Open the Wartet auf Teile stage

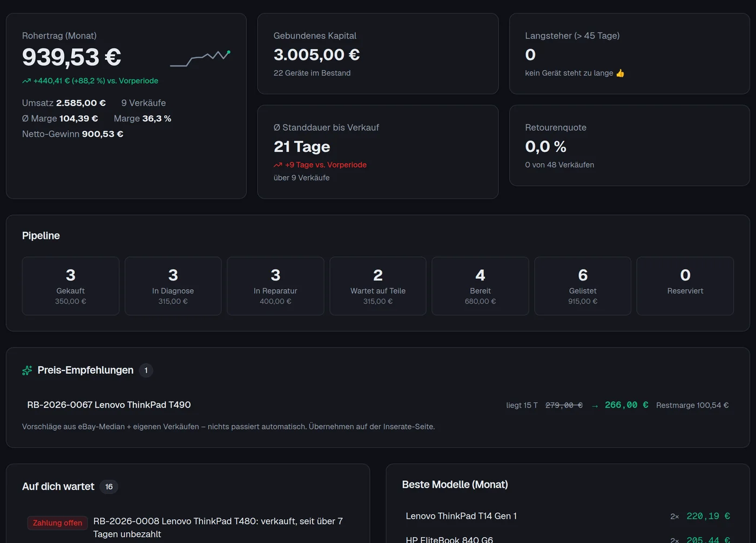coord(378,286)
